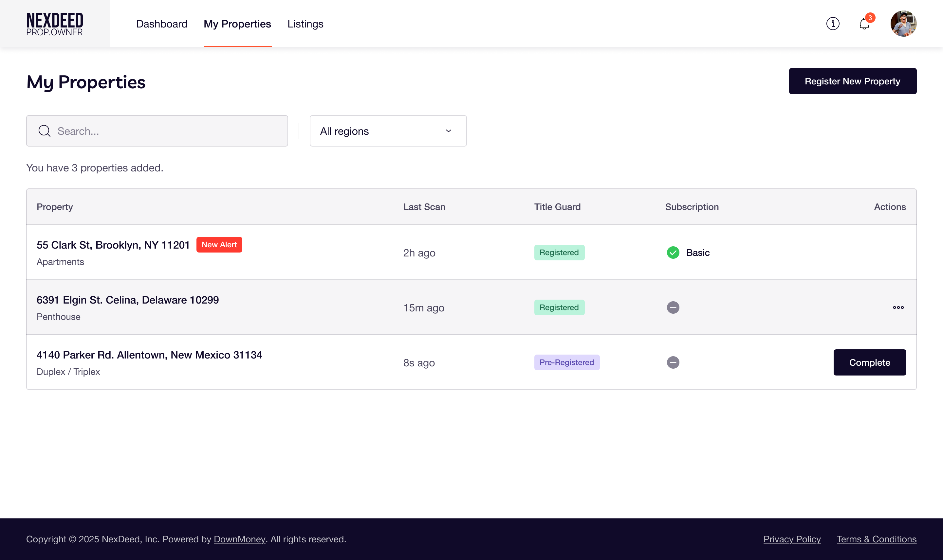Go to the Dashboard tab
This screenshot has height=560, width=943.
[162, 24]
